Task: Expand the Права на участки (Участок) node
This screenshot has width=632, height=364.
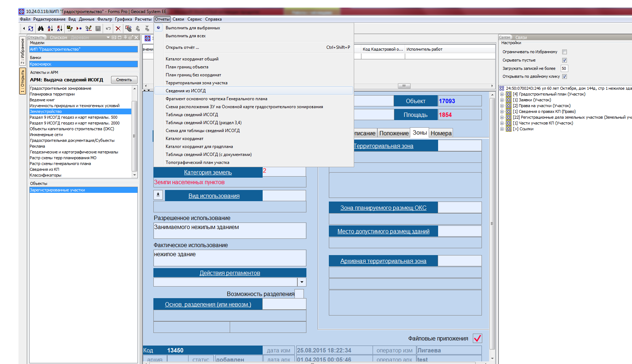Action: click(502, 106)
